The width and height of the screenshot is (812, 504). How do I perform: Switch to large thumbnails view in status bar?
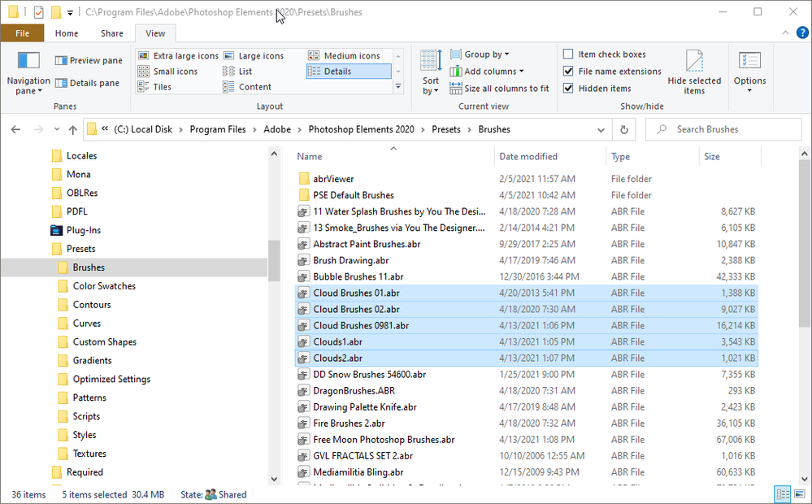pos(800,494)
